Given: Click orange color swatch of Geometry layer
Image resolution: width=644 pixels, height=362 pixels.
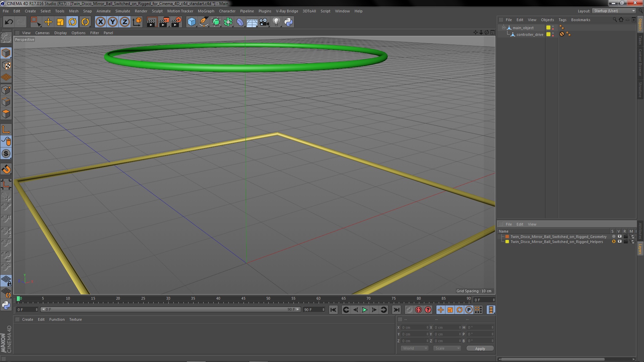Looking at the screenshot, I should pos(507,237).
